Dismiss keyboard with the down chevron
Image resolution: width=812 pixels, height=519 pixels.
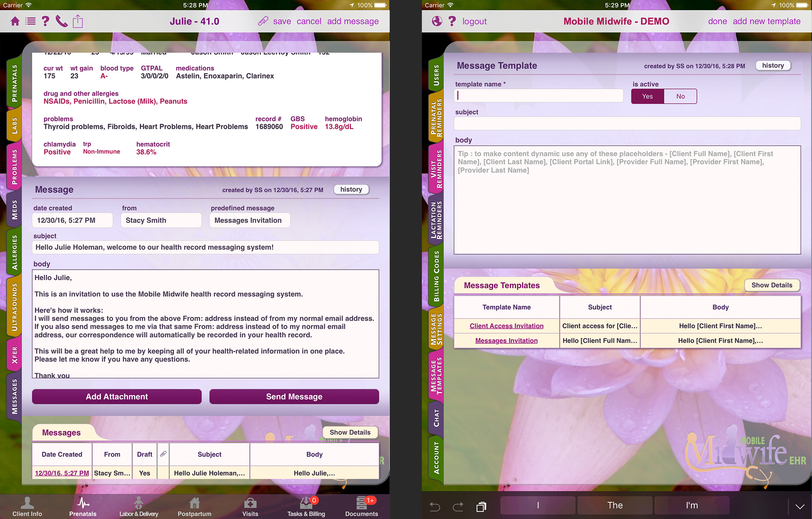(800, 506)
